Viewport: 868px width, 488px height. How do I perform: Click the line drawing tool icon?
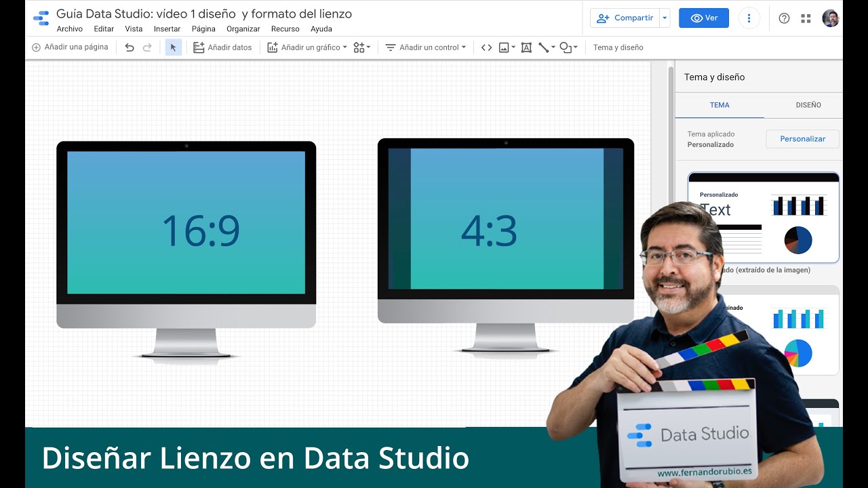[544, 47]
